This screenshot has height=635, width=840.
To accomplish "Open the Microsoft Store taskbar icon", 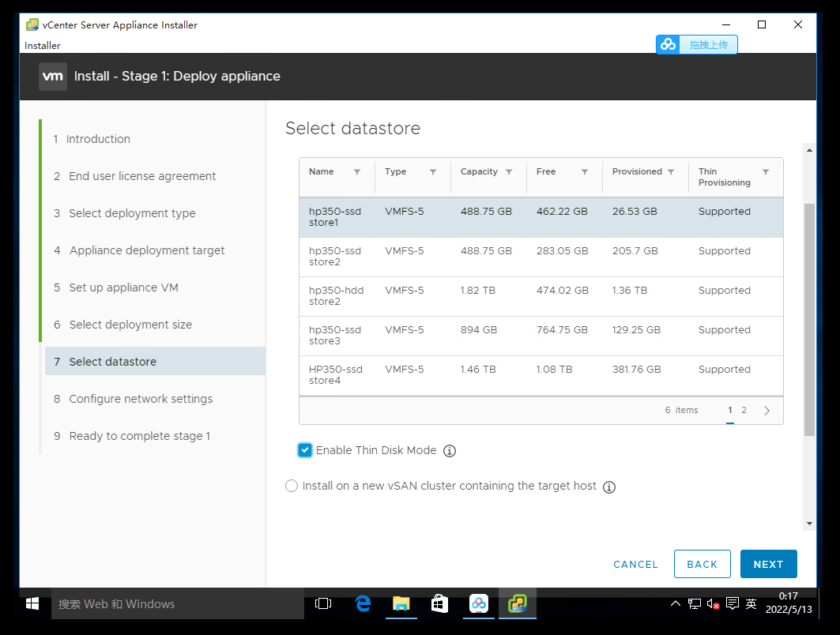I will coord(439,603).
